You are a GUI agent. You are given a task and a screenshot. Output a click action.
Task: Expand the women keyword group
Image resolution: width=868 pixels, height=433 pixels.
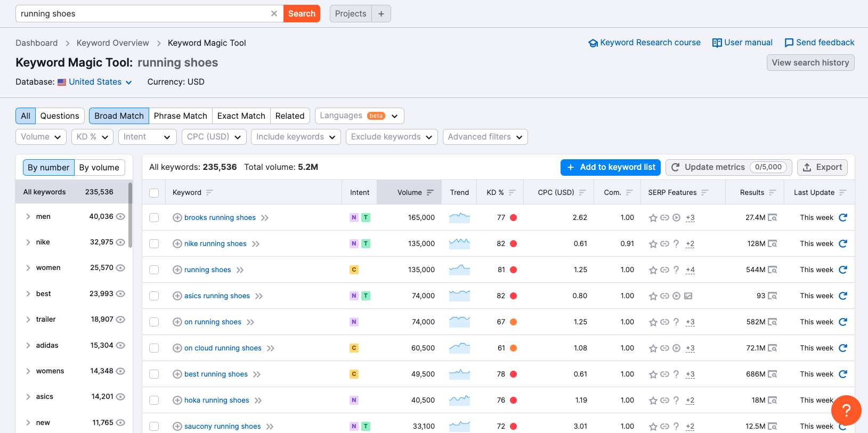28,268
